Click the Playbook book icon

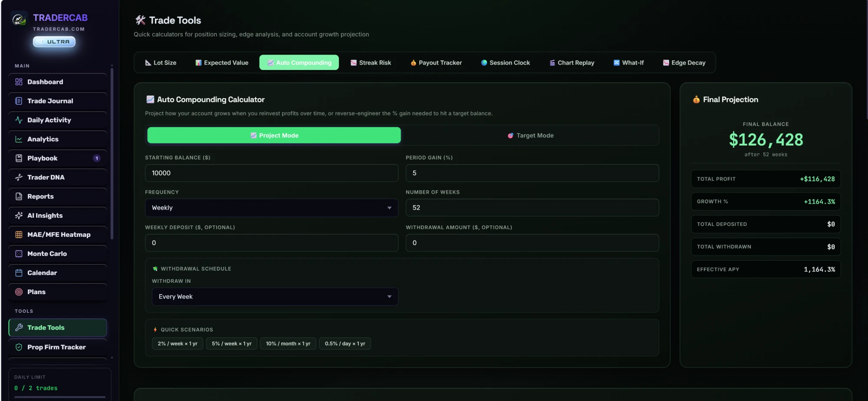pyautogui.click(x=19, y=158)
